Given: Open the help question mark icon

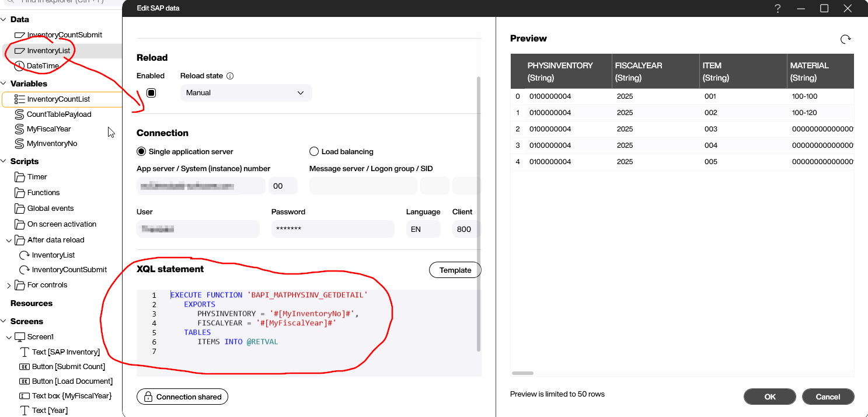Looking at the screenshot, I should pos(778,8).
